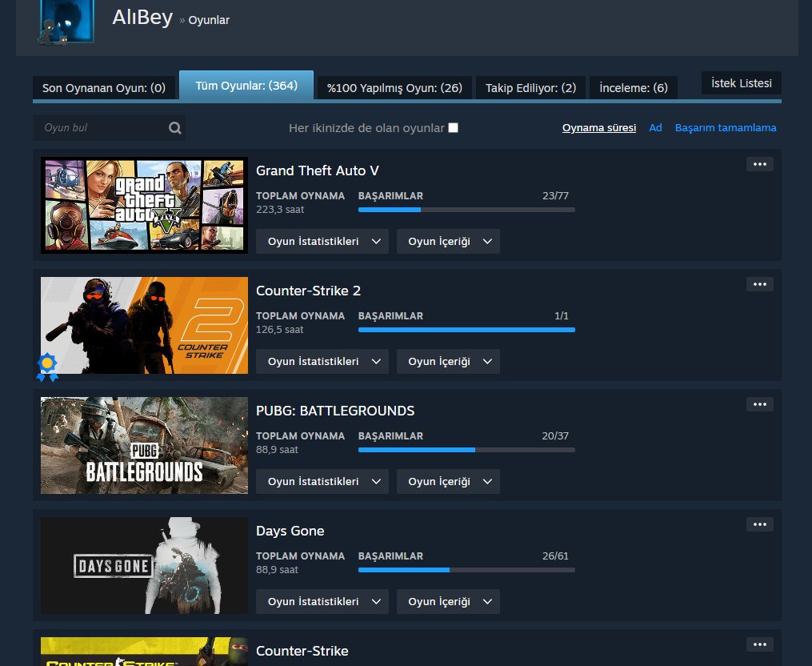This screenshot has width=812, height=666.
Task: Open three-dot menu for Grand Theft Auto V
Action: coord(760,164)
